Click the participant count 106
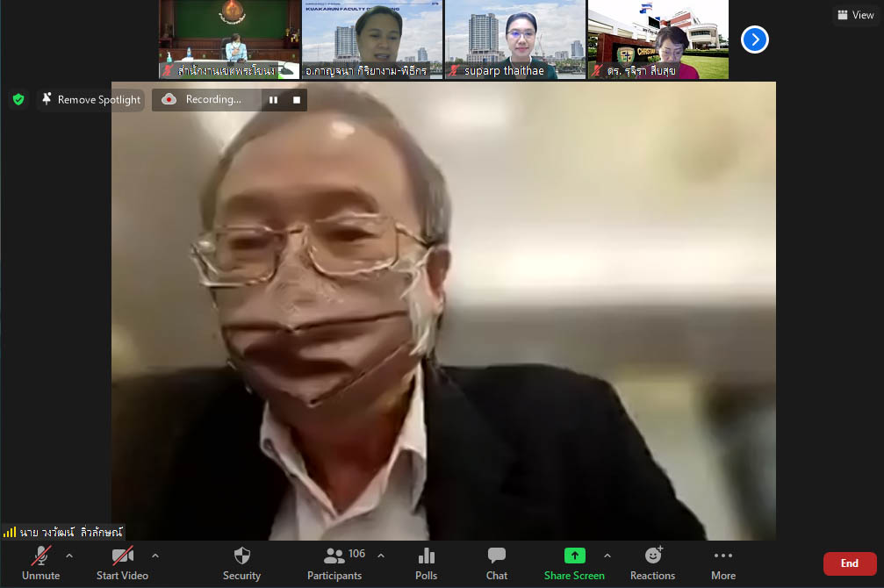This screenshot has width=884, height=588. point(357,554)
